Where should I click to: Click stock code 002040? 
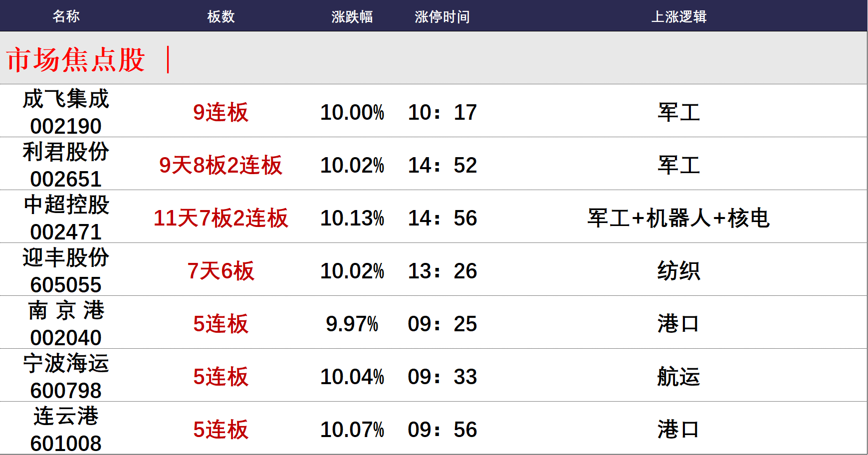(x=66, y=337)
